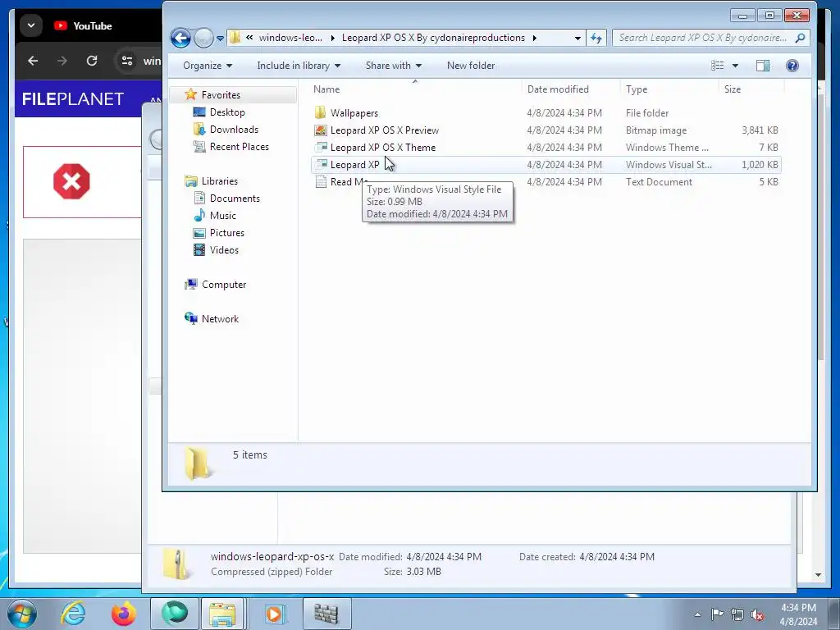Click the « overflow breadcrumb chevron
This screenshot has height=630, width=840.
(249, 38)
